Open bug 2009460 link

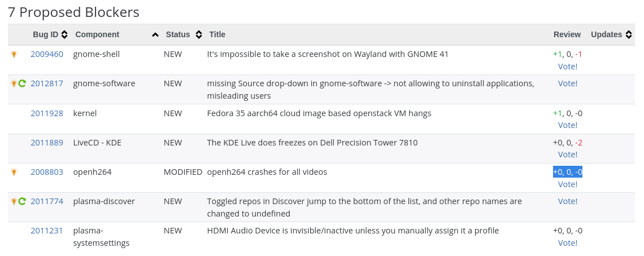[47, 54]
